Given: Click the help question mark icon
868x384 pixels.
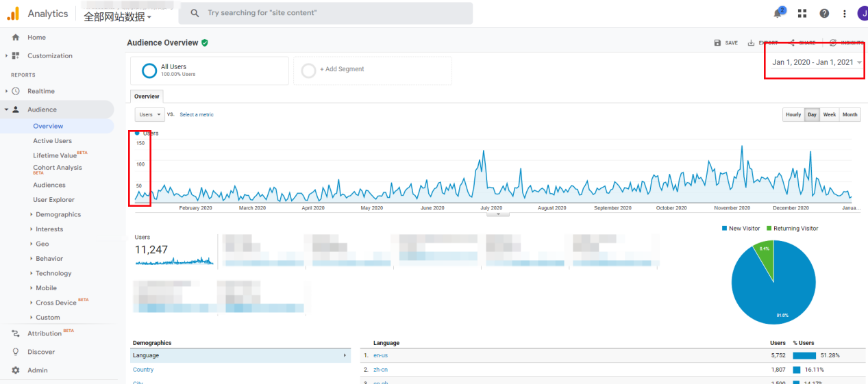Looking at the screenshot, I should [x=824, y=14].
